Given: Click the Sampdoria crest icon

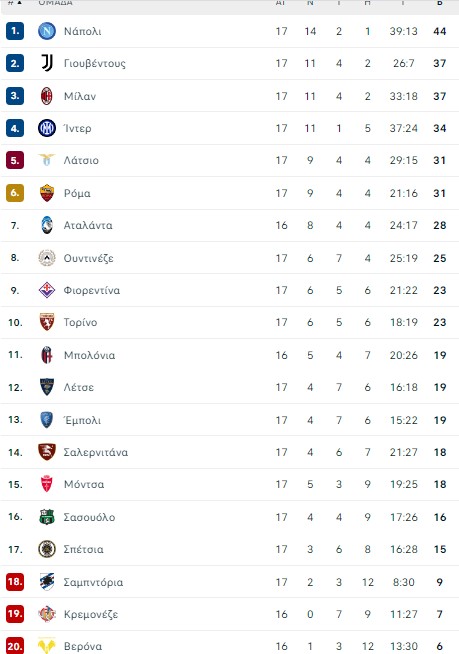Looking at the screenshot, I should pyautogui.click(x=47, y=582).
